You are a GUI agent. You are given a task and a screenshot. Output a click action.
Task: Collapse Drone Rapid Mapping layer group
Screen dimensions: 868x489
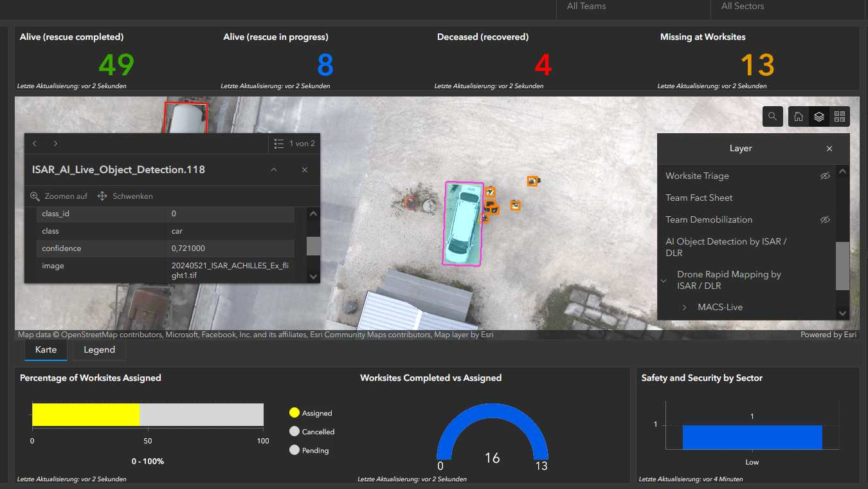coord(664,281)
